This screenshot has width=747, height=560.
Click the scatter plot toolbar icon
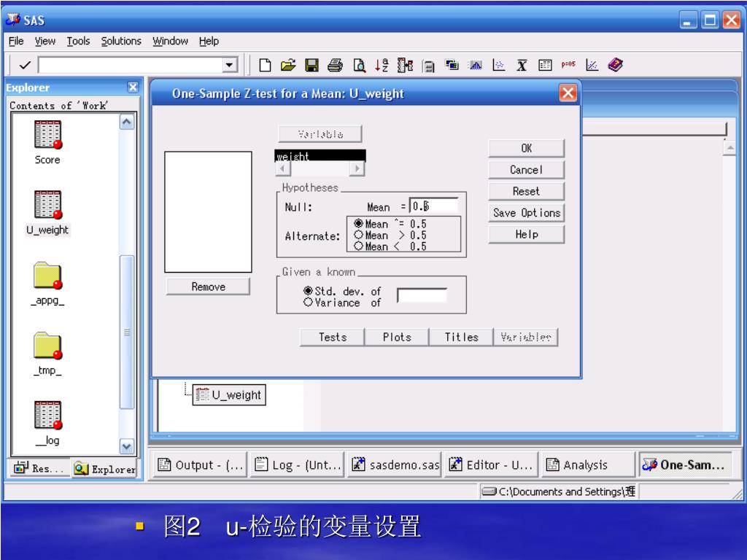[x=498, y=65]
